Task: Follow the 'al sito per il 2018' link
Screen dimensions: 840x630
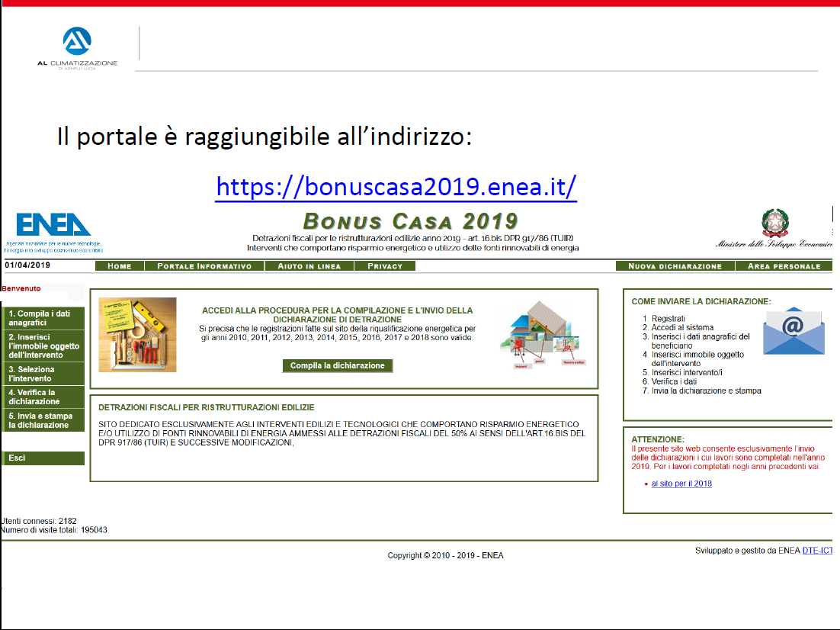Action: pyautogui.click(x=681, y=484)
